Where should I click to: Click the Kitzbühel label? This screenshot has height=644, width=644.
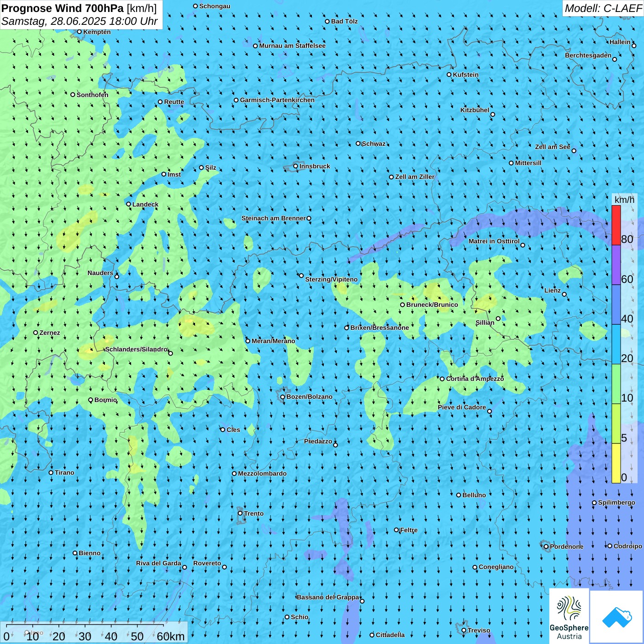click(475, 110)
